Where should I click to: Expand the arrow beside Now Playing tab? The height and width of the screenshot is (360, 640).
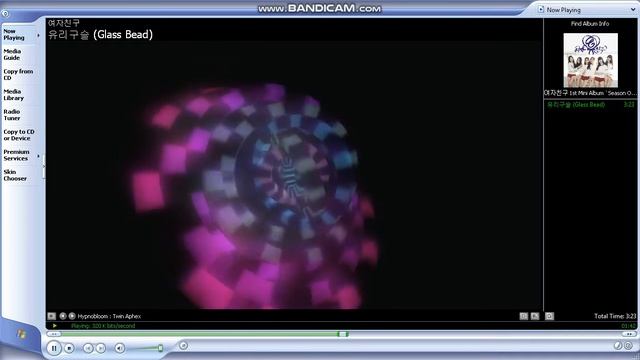tap(39, 36)
